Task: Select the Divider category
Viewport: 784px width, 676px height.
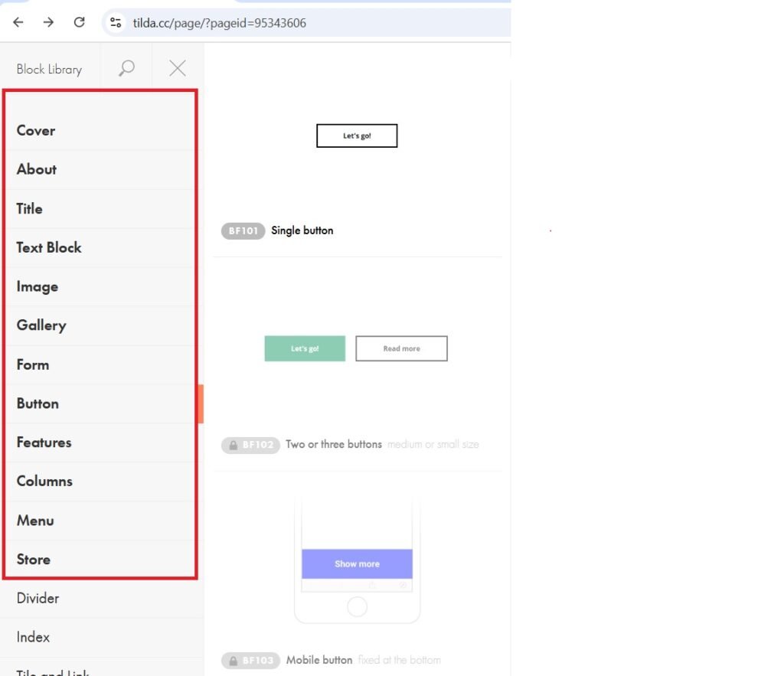Action: tap(38, 598)
